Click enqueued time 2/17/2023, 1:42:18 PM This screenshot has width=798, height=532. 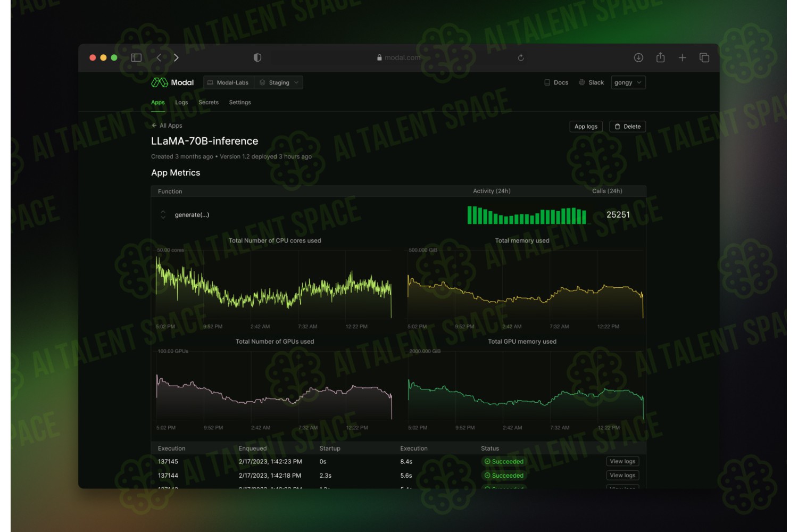point(270,476)
